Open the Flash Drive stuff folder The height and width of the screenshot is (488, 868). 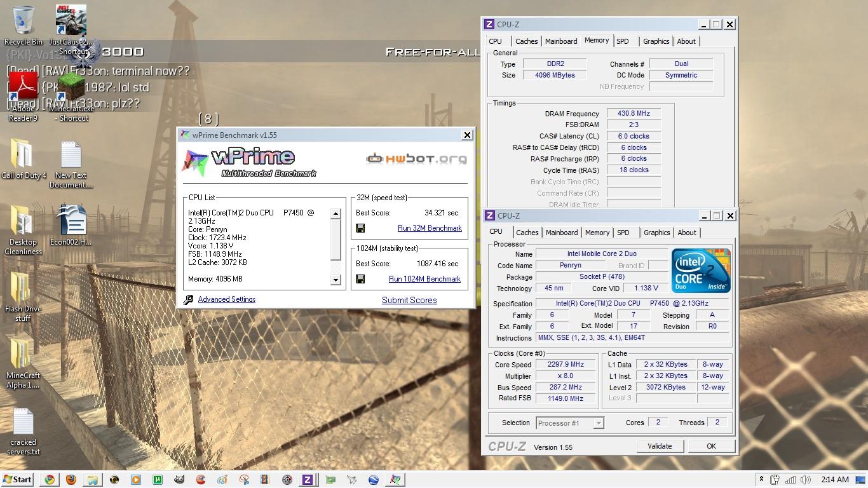(x=24, y=297)
